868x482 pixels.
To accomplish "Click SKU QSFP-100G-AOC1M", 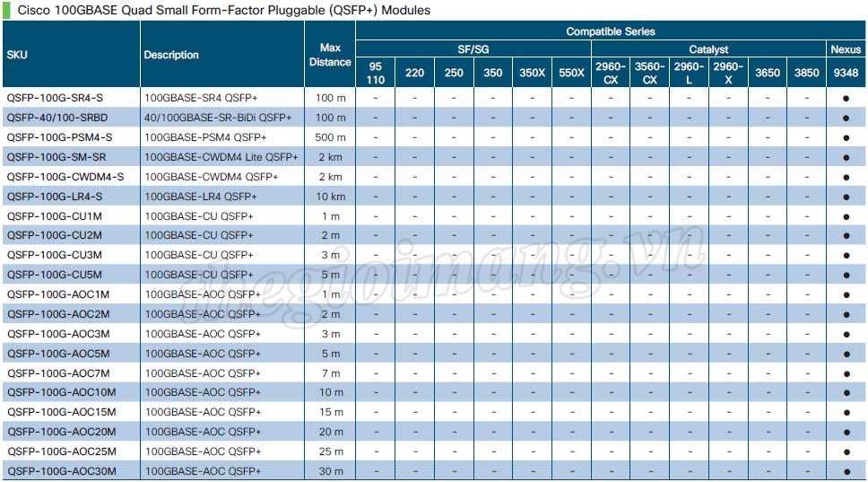I will tap(58, 294).
